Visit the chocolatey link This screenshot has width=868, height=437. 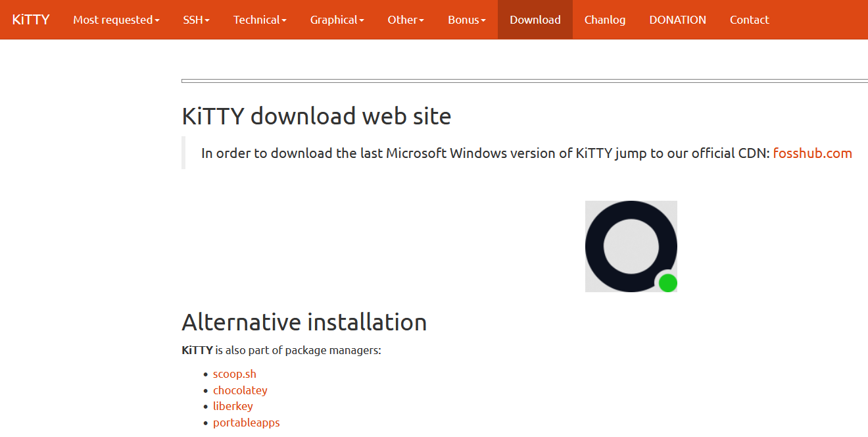click(x=240, y=390)
